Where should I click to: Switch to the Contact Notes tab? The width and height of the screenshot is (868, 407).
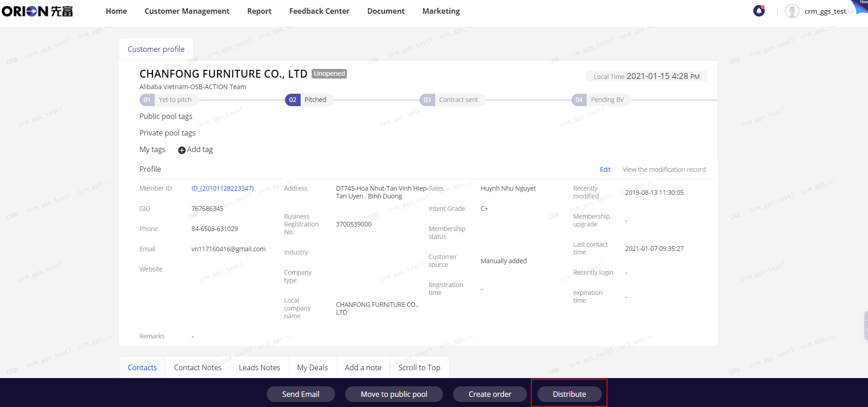click(x=198, y=367)
